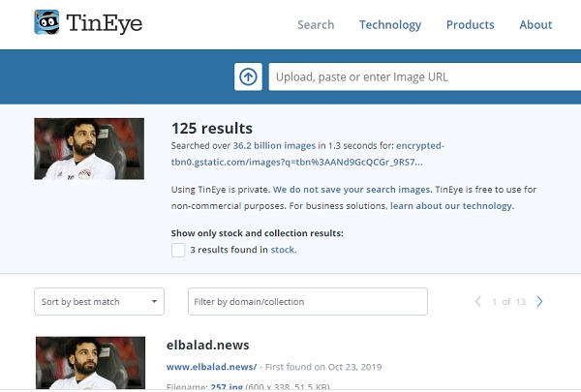This screenshot has width=581, height=392.
Task: Click the 257.jpg filename link
Action: click(x=227, y=387)
